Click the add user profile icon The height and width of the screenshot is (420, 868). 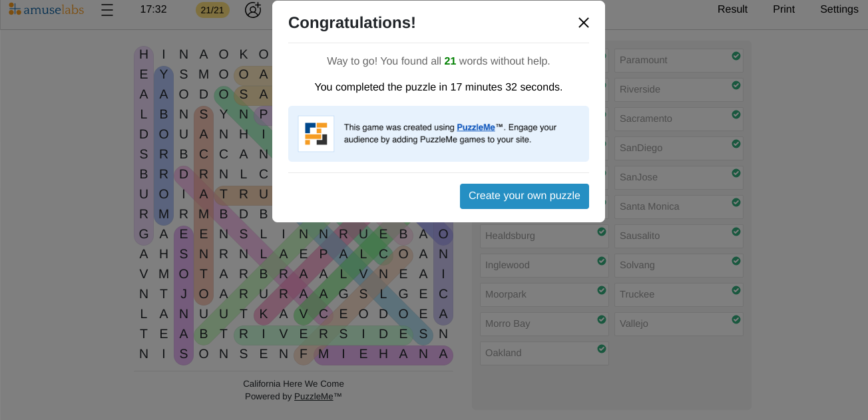pyautogui.click(x=253, y=10)
